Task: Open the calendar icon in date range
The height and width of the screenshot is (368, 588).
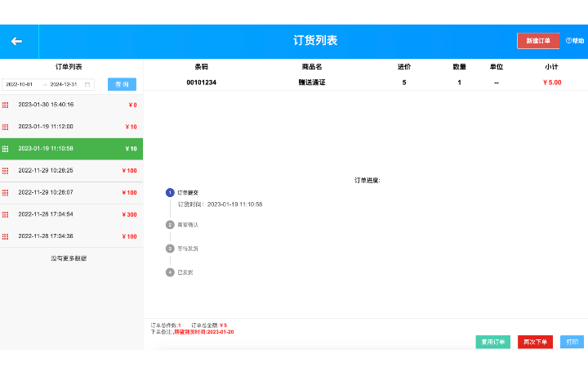Action: click(x=87, y=84)
